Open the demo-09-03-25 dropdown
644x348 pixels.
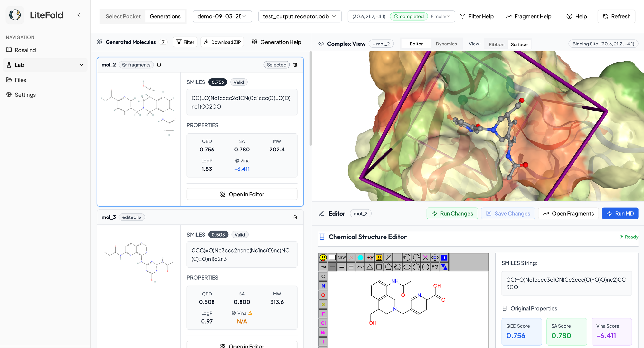pos(222,16)
